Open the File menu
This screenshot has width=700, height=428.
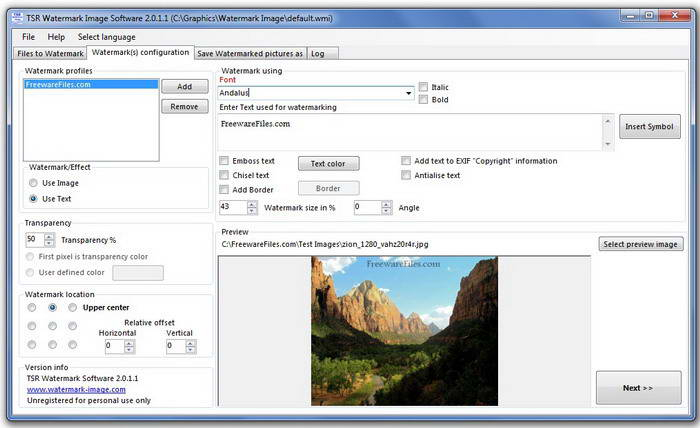(28, 37)
